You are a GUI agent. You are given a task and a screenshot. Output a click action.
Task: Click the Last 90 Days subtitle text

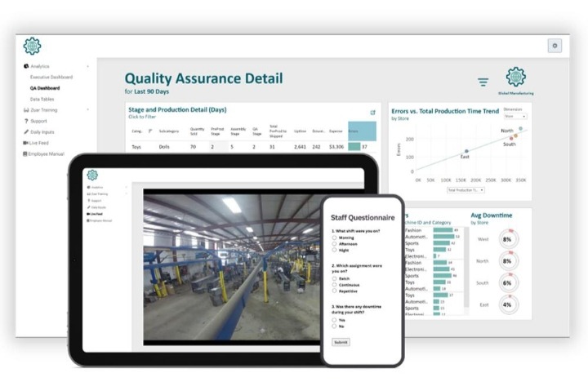(152, 91)
